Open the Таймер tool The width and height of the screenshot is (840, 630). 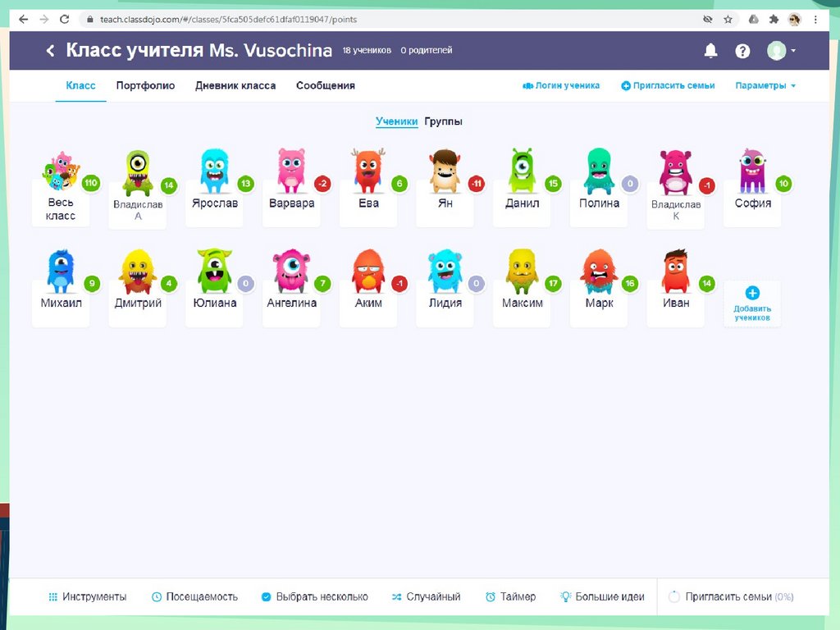(510, 597)
